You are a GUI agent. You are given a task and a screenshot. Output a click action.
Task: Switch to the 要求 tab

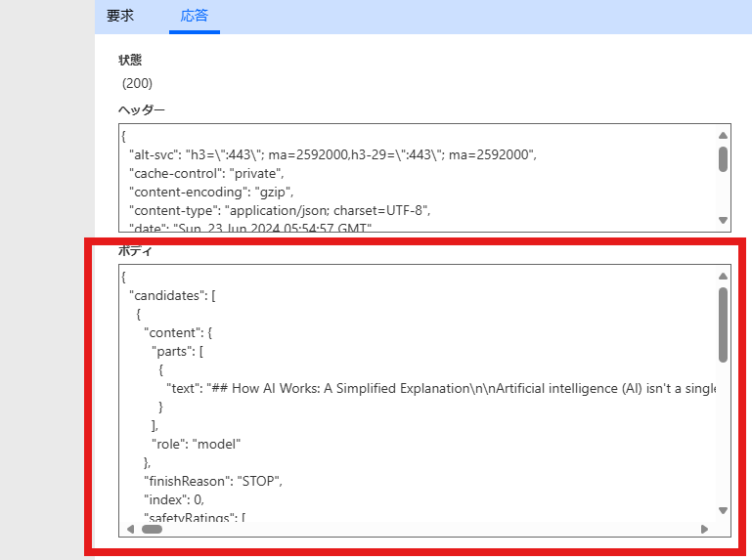pos(120,16)
